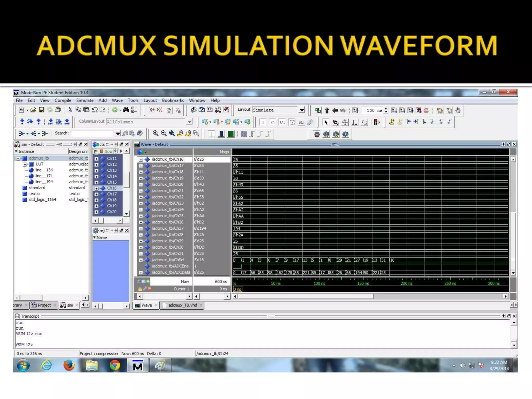Click the hand pan icon in toolbar

tap(458, 110)
